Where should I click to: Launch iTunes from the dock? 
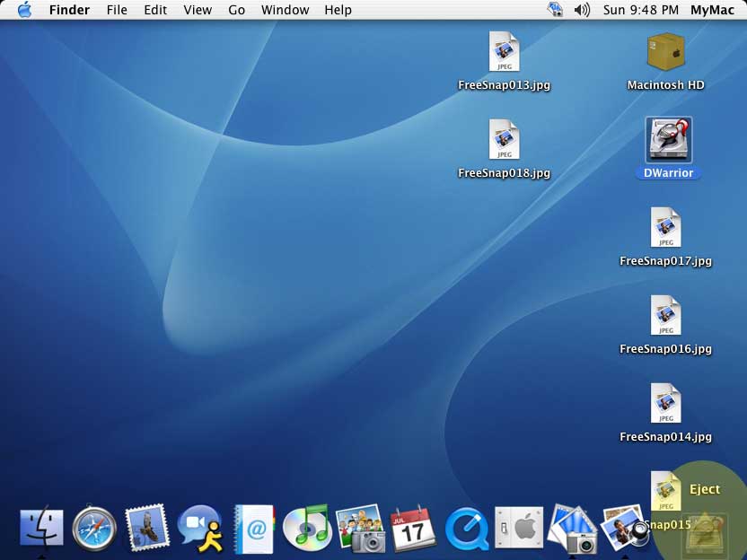click(x=306, y=528)
